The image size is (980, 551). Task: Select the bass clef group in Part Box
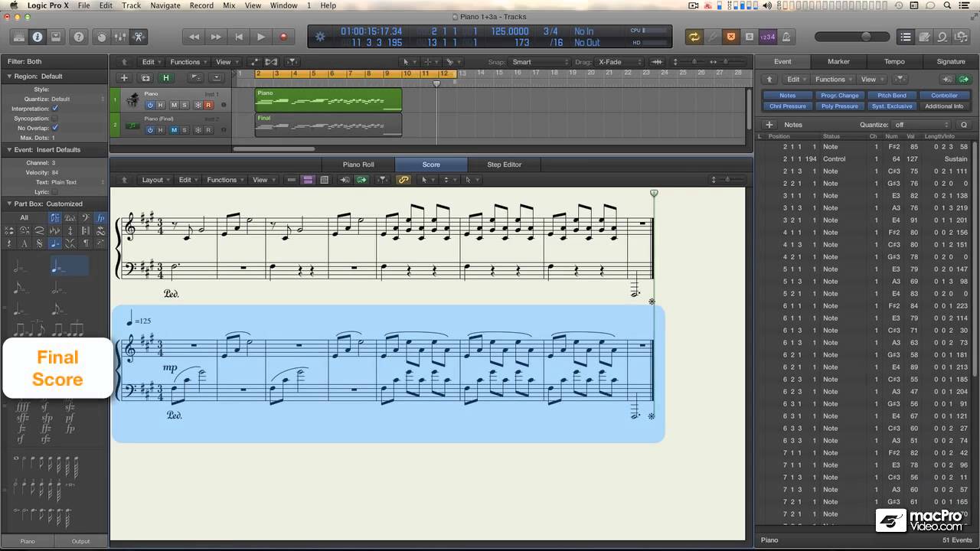[x=85, y=219]
